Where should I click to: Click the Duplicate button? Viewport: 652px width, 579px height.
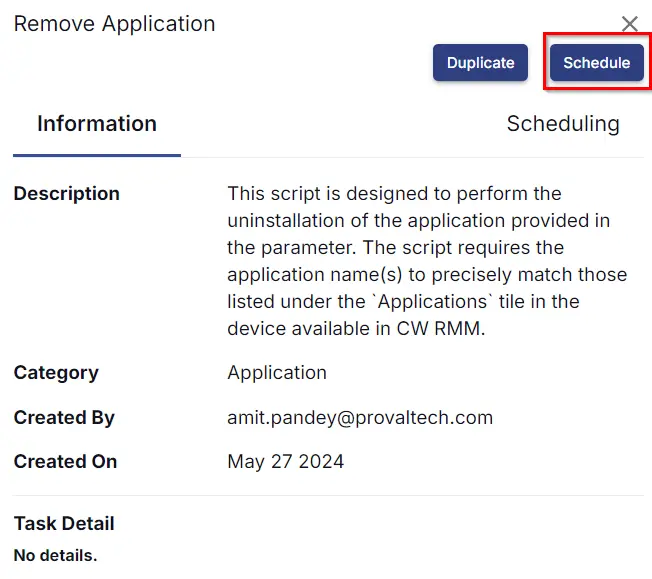(x=480, y=63)
